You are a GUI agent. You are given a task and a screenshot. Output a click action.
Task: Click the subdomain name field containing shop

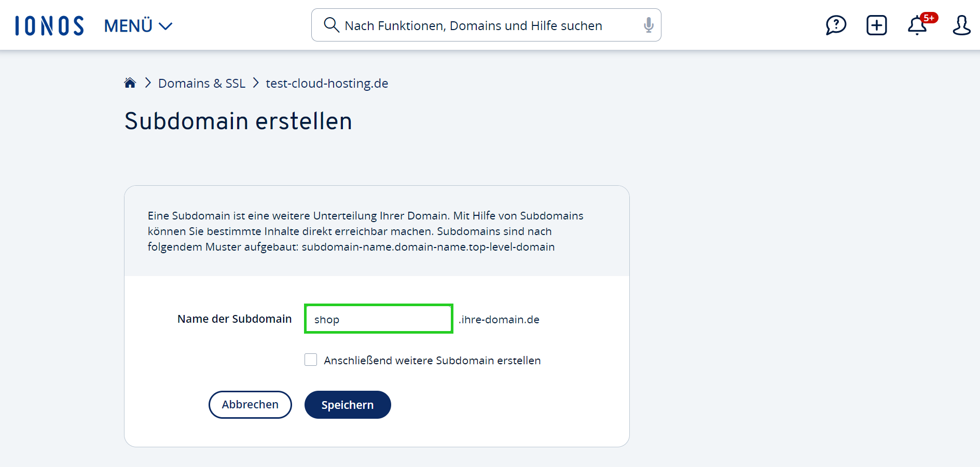point(378,319)
